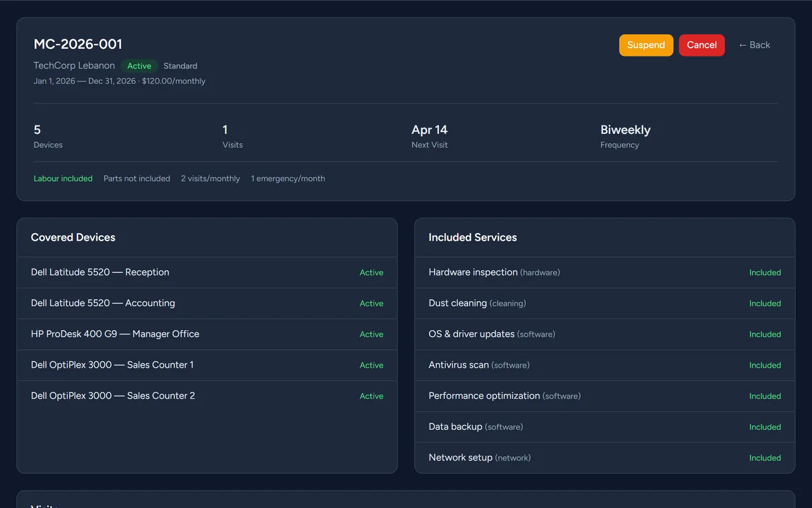The width and height of the screenshot is (812, 508).
Task: Click the Devices count stat
Action: coord(48,137)
